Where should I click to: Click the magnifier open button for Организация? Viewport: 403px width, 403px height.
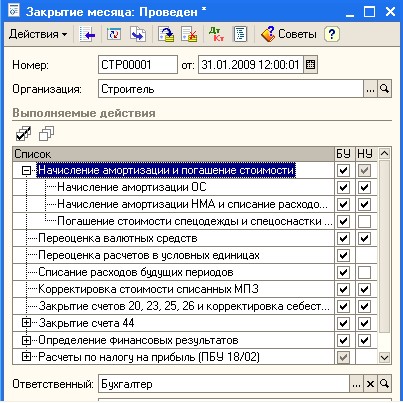(x=384, y=89)
